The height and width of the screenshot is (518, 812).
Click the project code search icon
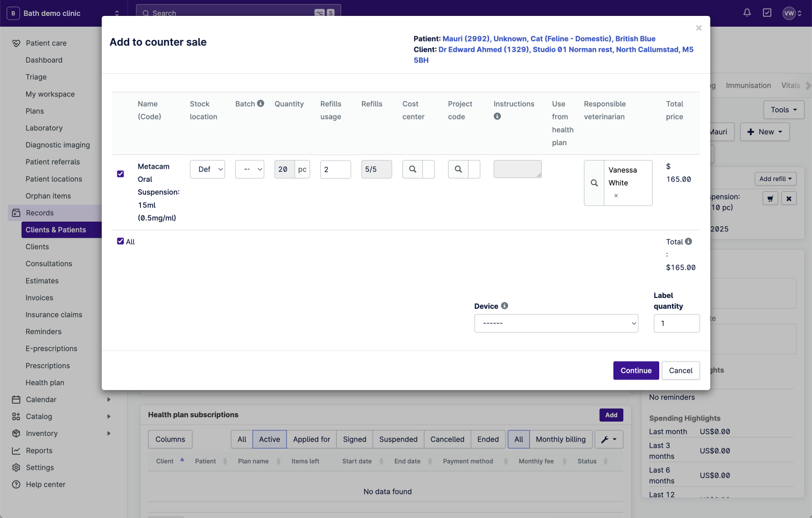(x=458, y=169)
